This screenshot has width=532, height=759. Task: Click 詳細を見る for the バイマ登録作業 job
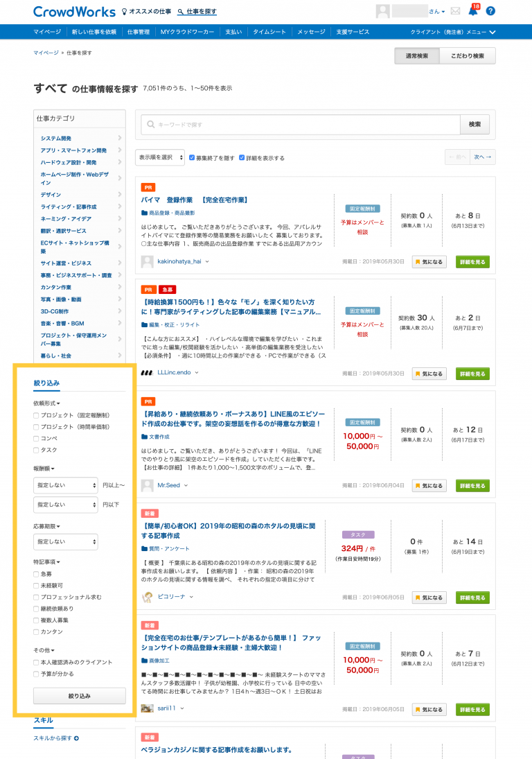(x=472, y=261)
